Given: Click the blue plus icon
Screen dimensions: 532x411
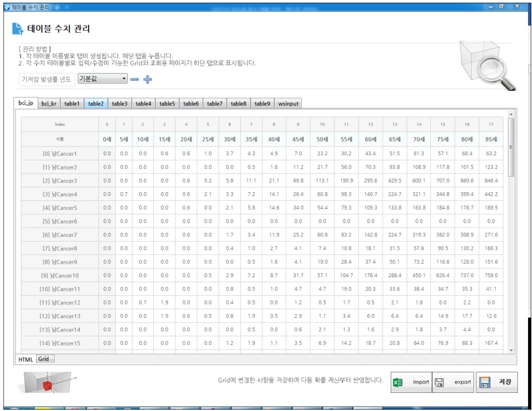Looking at the screenshot, I should [148, 80].
